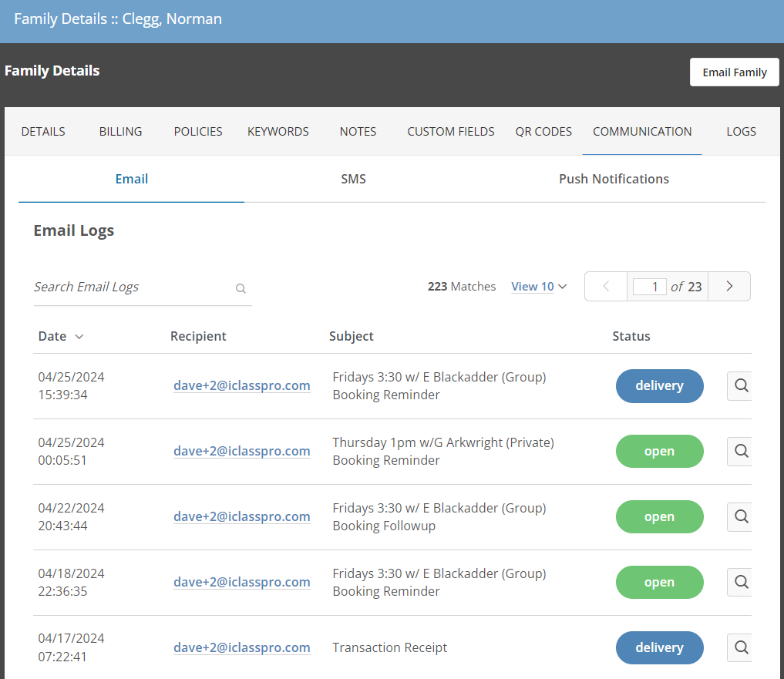784x679 pixels.
Task: Open the POLICIES tab
Action: click(198, 132)
